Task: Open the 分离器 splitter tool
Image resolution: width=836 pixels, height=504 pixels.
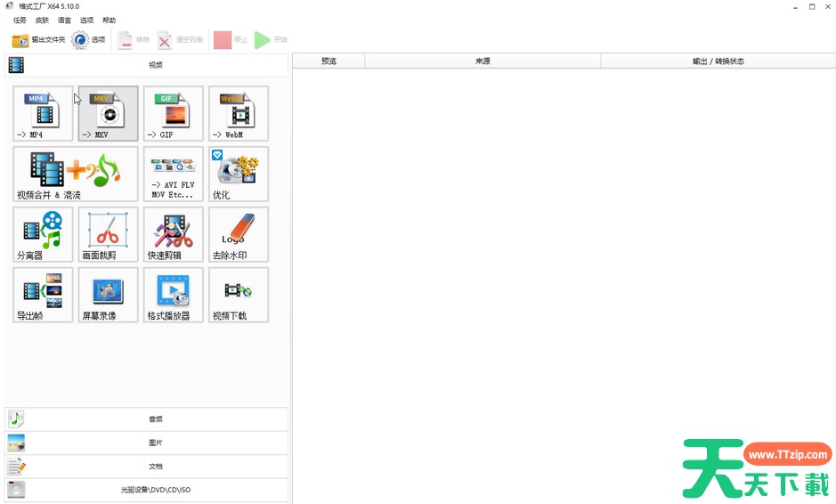Action: click(x=43, y=234)
